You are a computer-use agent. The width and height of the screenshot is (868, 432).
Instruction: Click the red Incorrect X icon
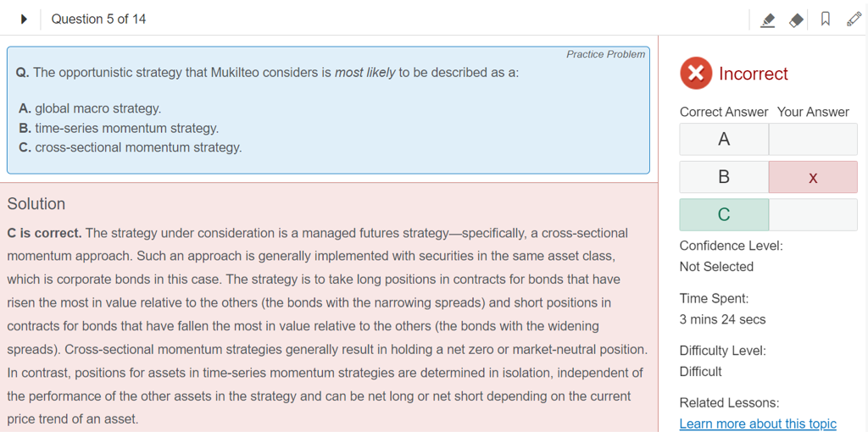point(696,74)
